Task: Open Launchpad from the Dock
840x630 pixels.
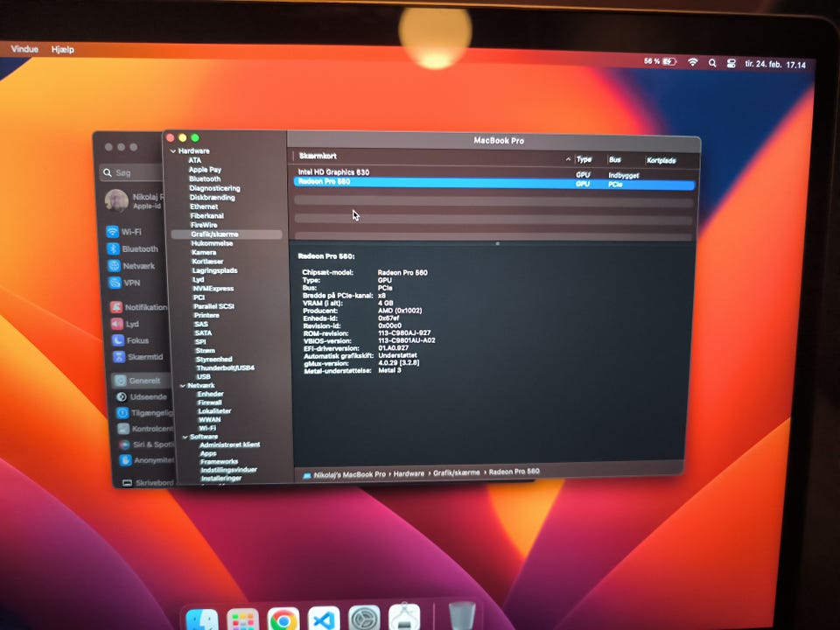Action: click(x=242, y=619)
